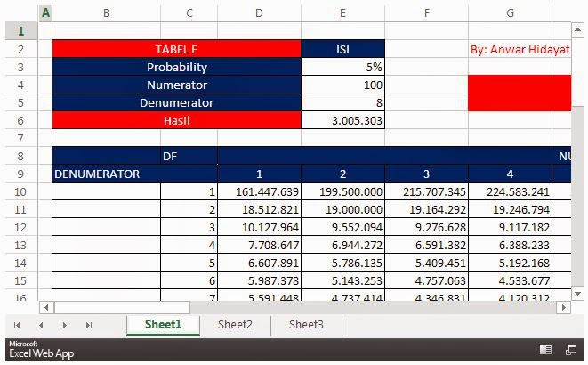Select cell with value 199.500.000

pyautogui.click(x=342, y=191)
